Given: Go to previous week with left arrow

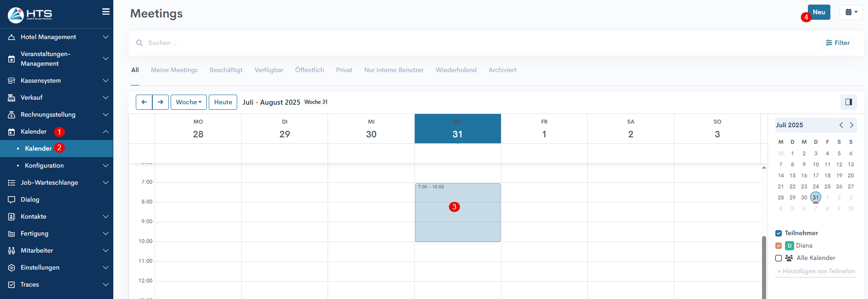Looking at the screenshot, I should 144,102.
